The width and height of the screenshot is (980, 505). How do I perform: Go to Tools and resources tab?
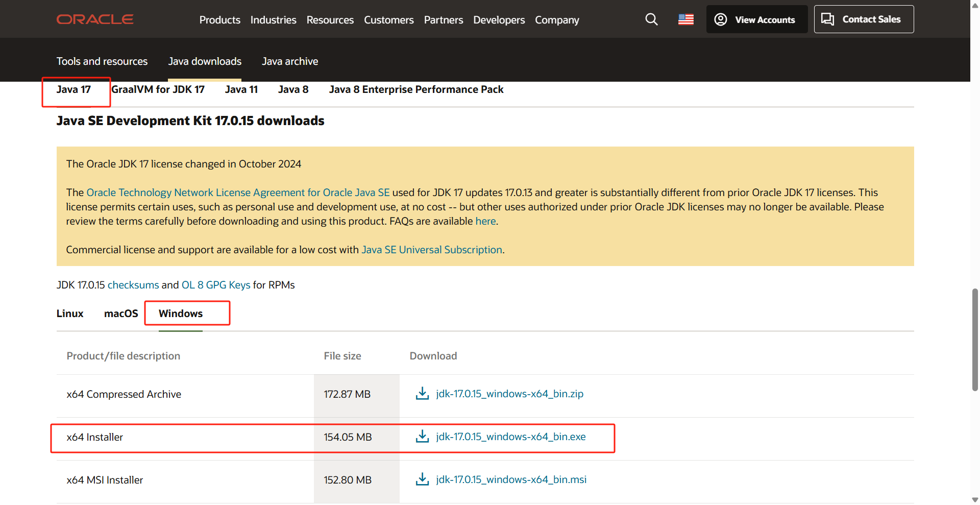[102, 61]
